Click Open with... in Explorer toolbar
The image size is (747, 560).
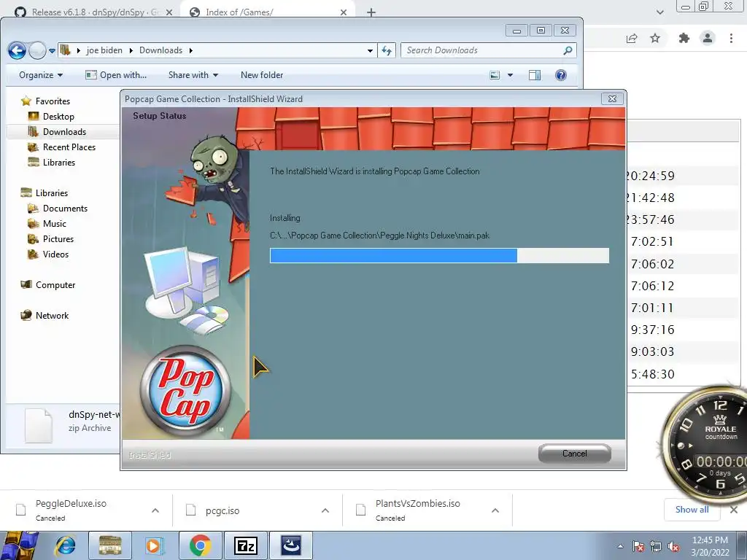tap(116, 75)
